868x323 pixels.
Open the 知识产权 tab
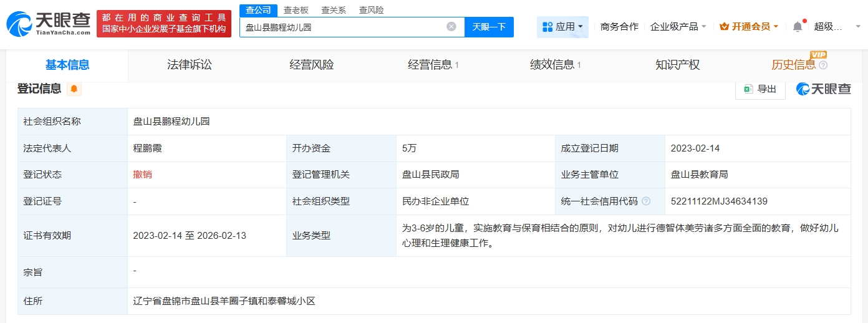click(678, 65)
